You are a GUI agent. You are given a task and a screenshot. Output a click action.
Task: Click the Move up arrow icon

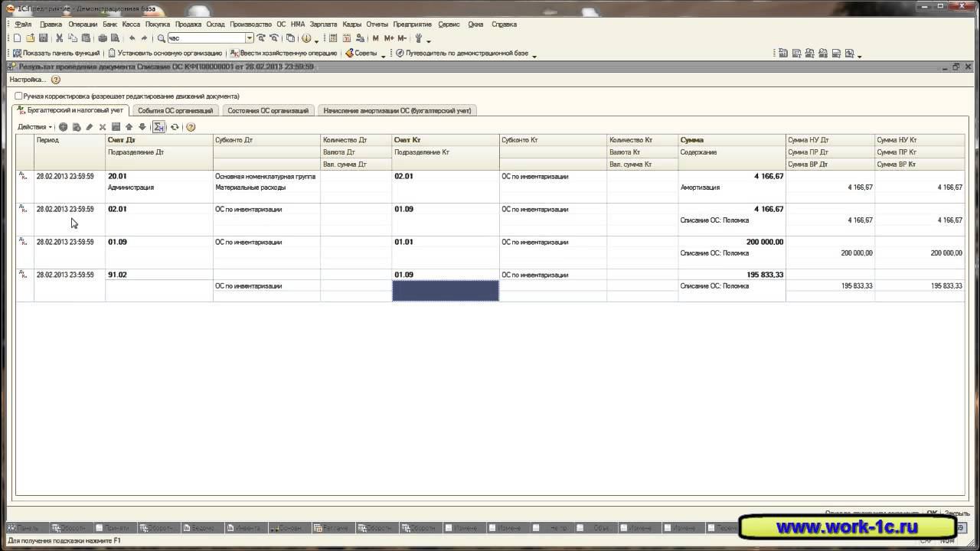pyautogui.click(x=129, y=127)
